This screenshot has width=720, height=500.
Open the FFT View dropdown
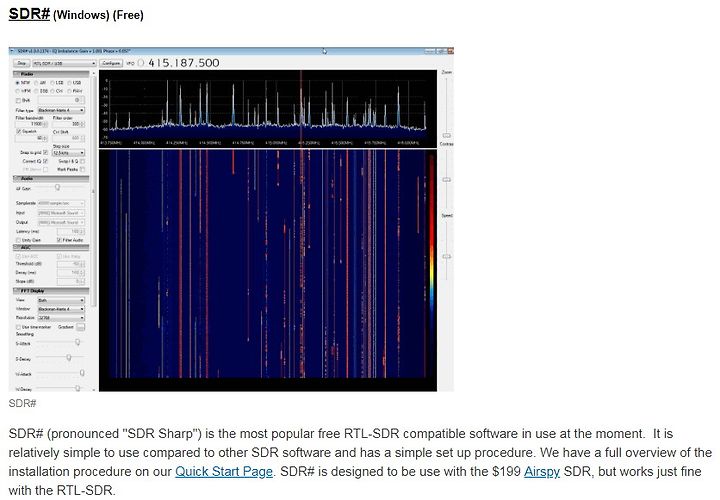61,300
